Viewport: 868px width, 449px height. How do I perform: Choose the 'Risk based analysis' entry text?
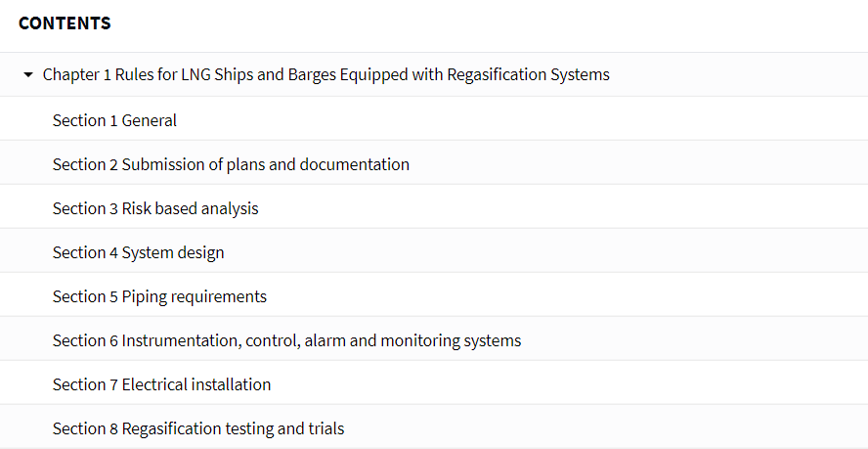pyautogui.click(x=190, y=208)
